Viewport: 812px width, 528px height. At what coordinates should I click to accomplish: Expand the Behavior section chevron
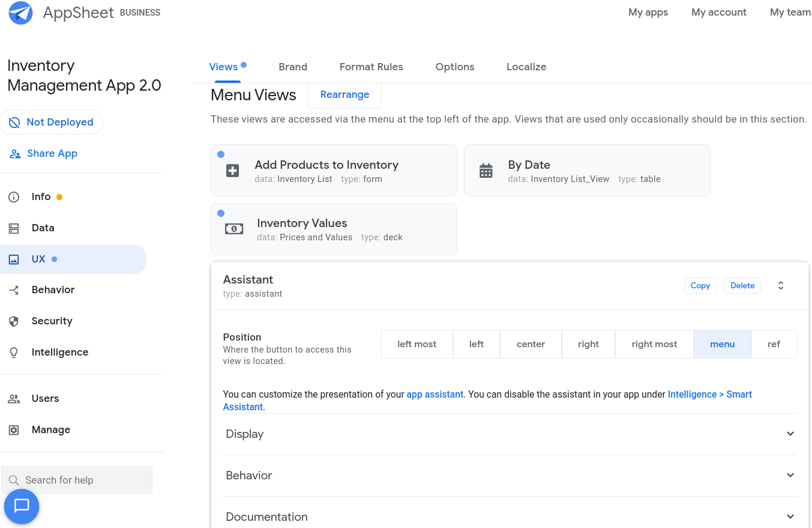pyautogui.click(x=790, y=475)
